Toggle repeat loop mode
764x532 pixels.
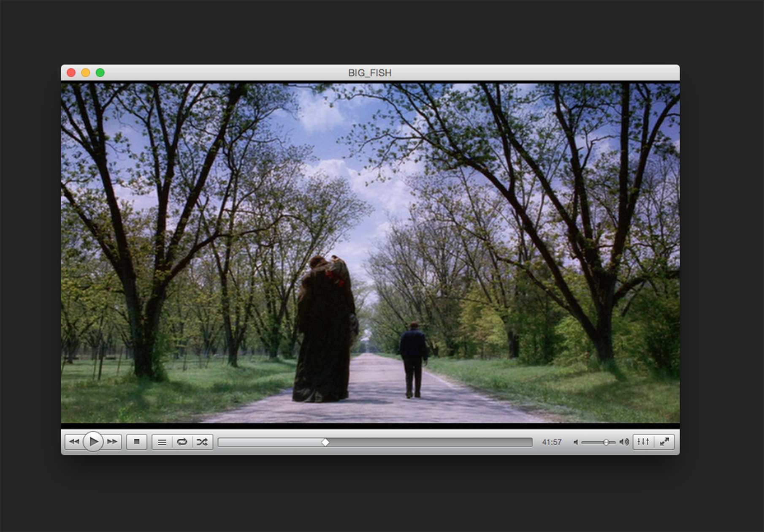[x=182, y=442]
